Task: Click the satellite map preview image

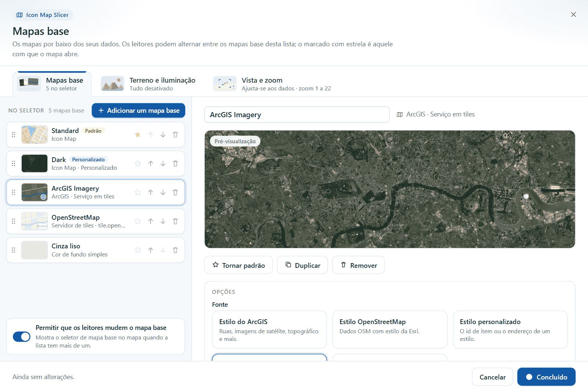Action: pos(390,189)
